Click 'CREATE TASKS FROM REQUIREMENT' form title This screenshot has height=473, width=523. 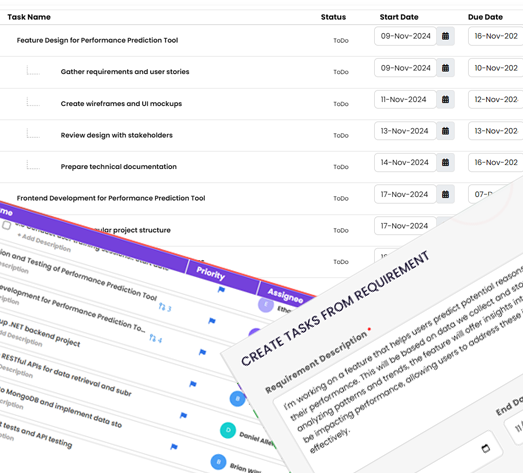[335, 308]
